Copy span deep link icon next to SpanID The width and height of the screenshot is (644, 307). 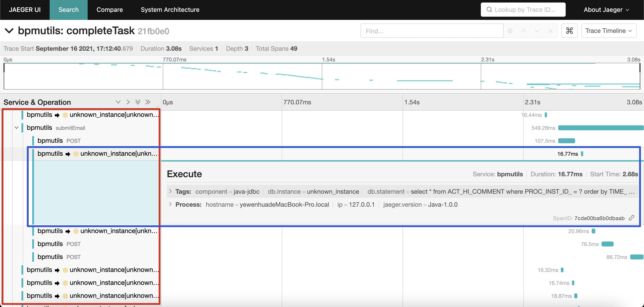tap(631, 218)
